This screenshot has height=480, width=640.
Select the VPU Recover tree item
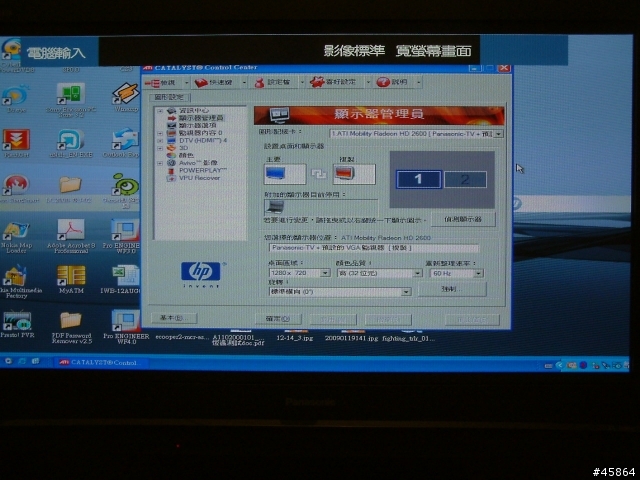(x=199, y=178)
